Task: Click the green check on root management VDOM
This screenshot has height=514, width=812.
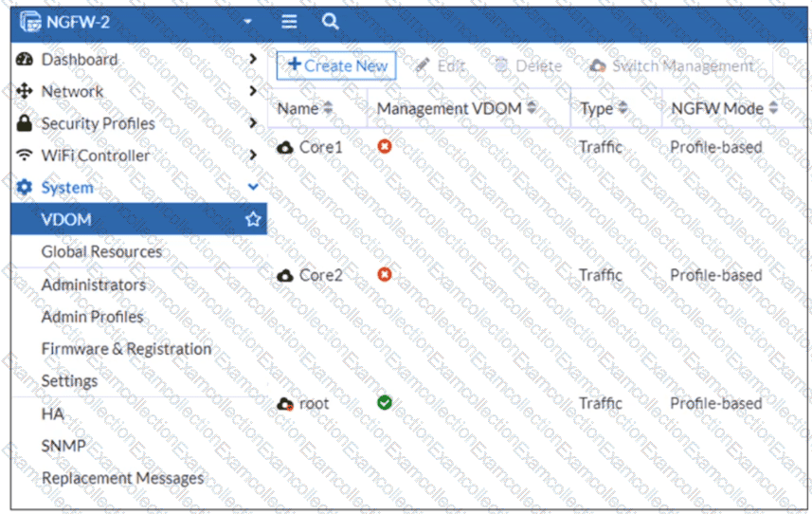Action: 385,403
